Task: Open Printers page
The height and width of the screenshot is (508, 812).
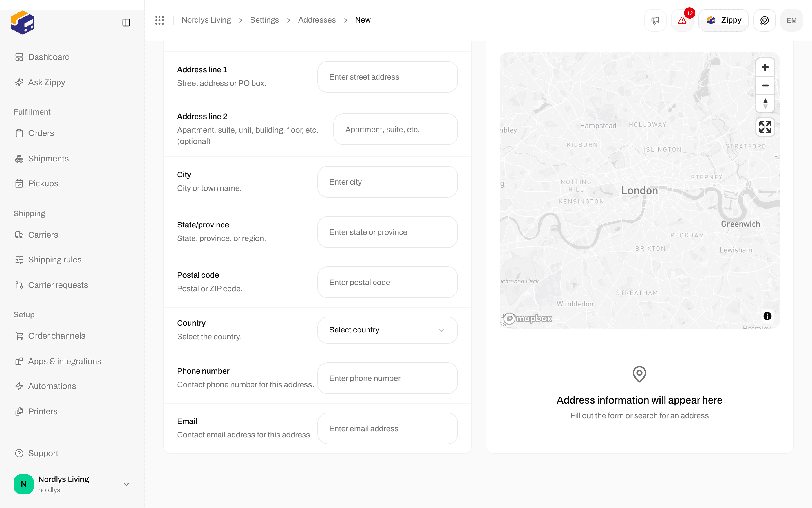Action: click(36, 411)
